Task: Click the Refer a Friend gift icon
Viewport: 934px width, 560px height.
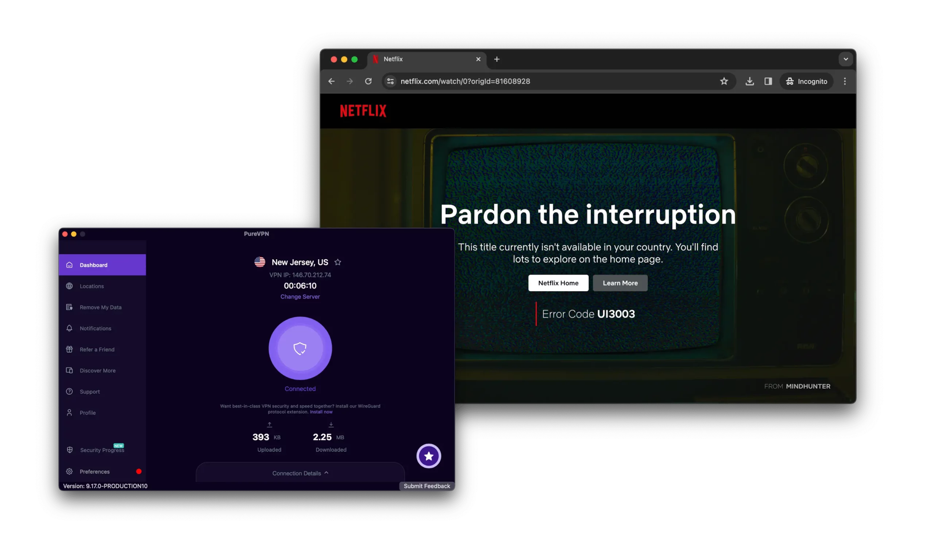Action: pos(70,349)
